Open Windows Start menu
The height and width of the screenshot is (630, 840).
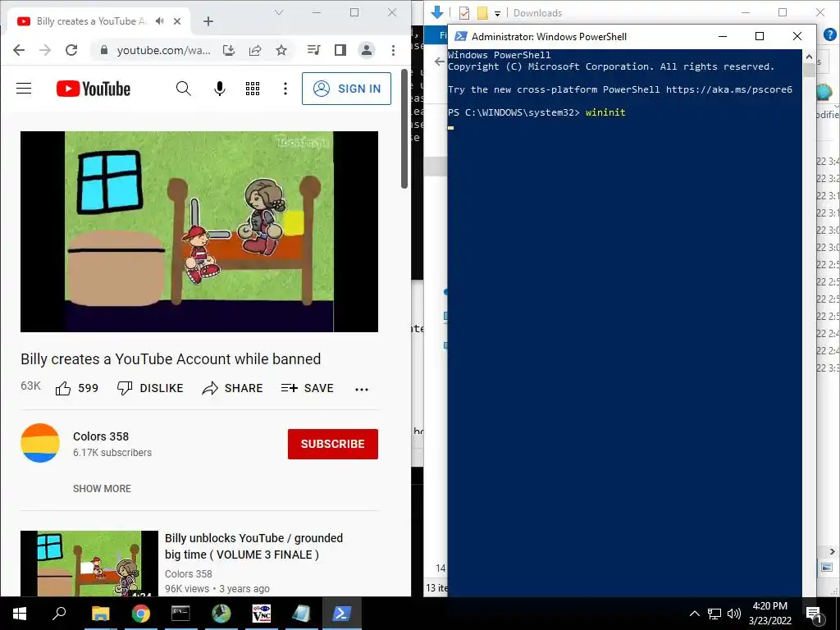(x=20, y=614)
